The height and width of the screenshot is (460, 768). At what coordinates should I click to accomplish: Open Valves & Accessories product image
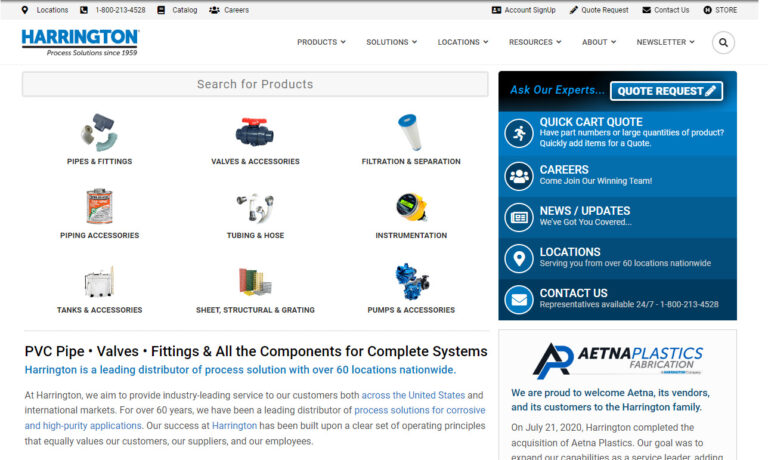255,132
